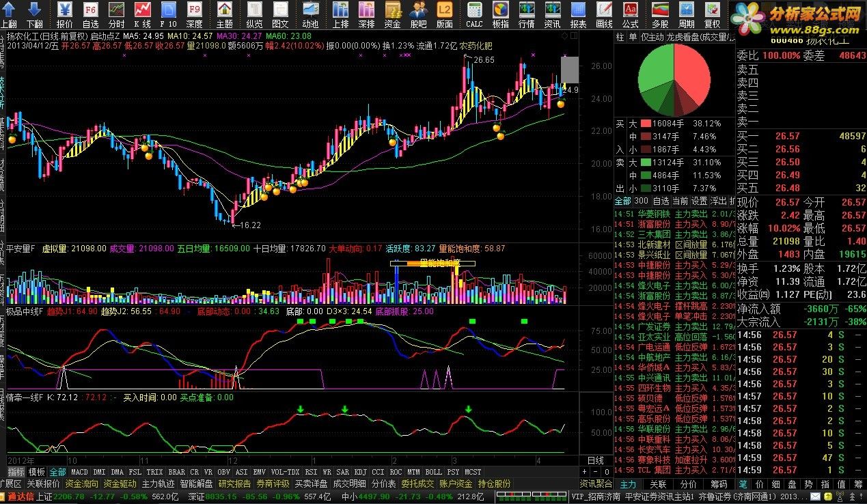Switch to the 指标 tab
This screenshot has width=867, height=504.
(x=16, y=472)
